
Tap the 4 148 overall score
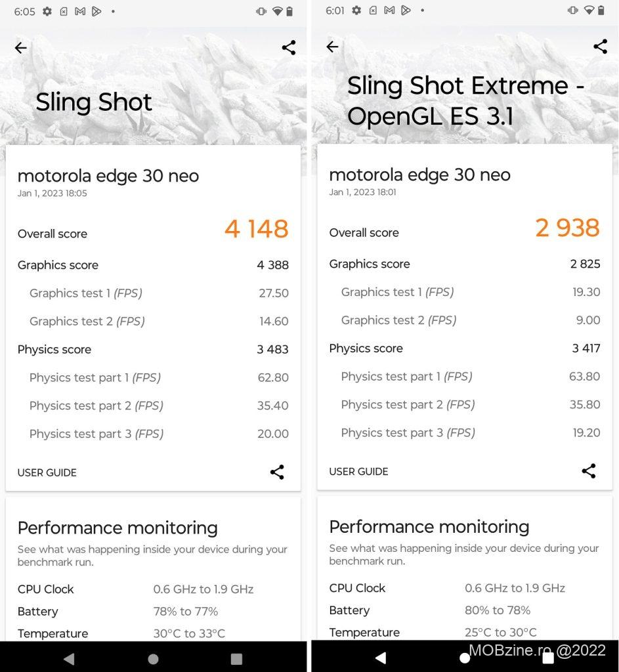256,229
